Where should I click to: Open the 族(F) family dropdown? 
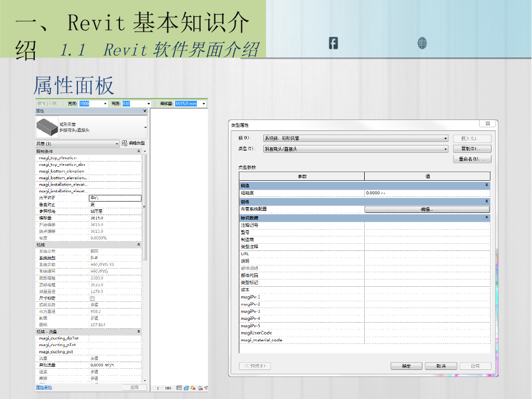(x=445, y=138)
